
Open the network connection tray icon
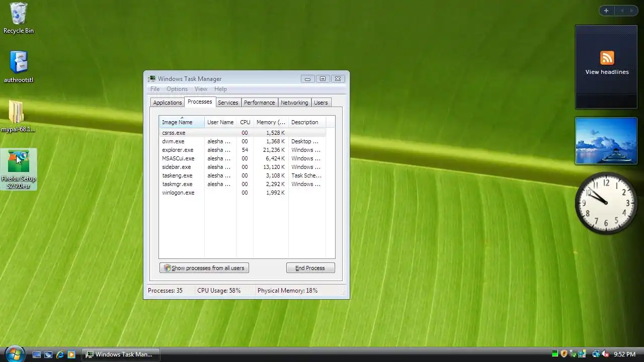[x=596, y=354]
